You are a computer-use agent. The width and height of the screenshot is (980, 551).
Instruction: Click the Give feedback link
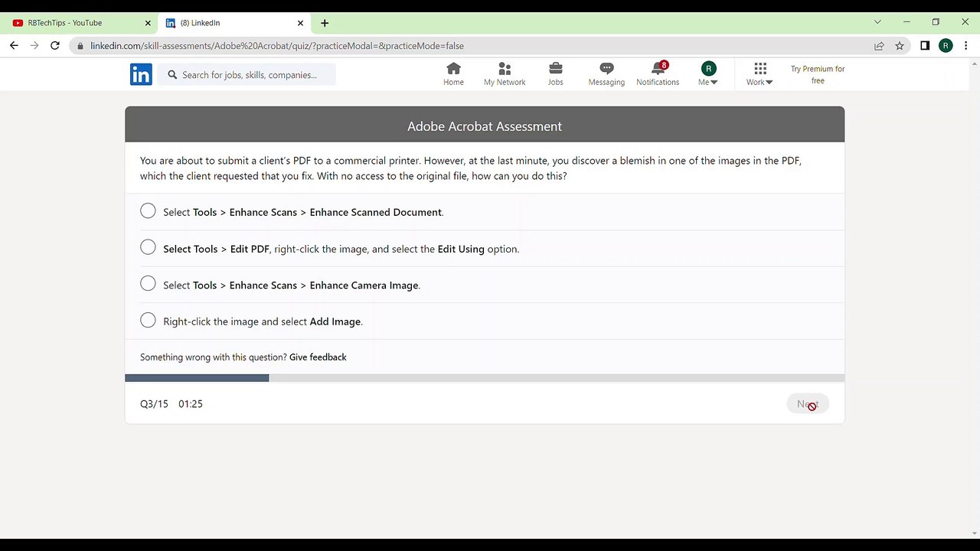318,357
